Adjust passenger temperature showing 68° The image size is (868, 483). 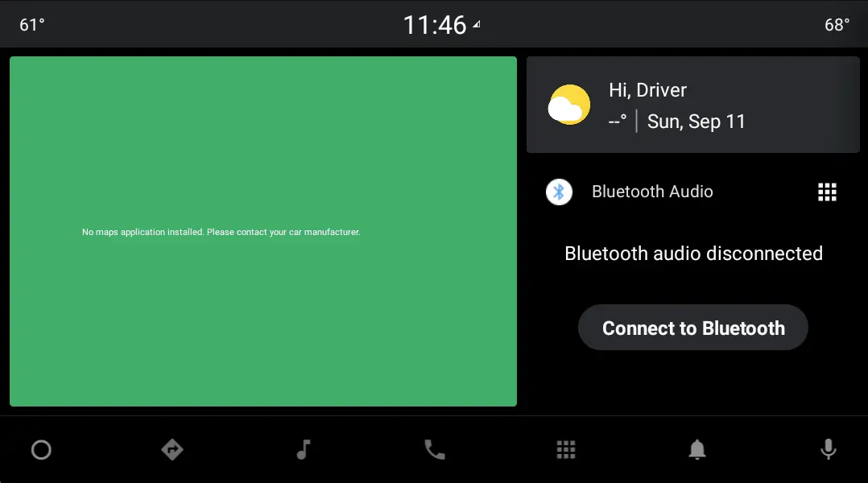click(x=837, y=25)
